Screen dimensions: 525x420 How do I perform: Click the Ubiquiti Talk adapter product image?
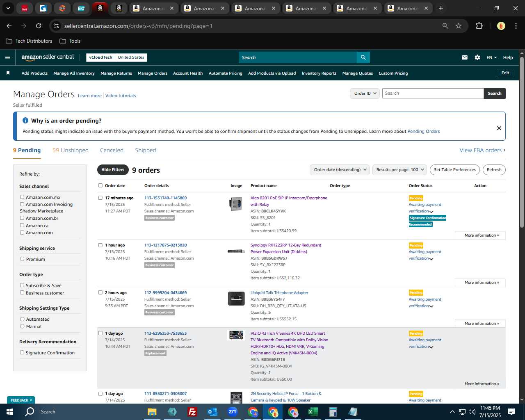(x=236, y=299)
